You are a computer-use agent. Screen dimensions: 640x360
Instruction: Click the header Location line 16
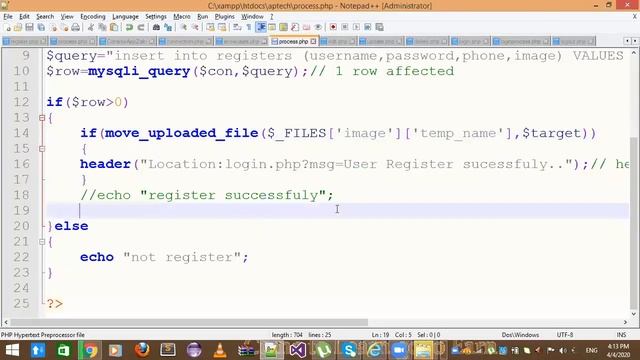[x=354, y=164]
